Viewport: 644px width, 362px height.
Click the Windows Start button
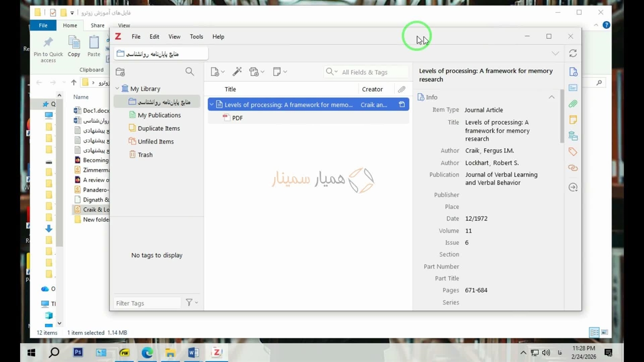31,352
